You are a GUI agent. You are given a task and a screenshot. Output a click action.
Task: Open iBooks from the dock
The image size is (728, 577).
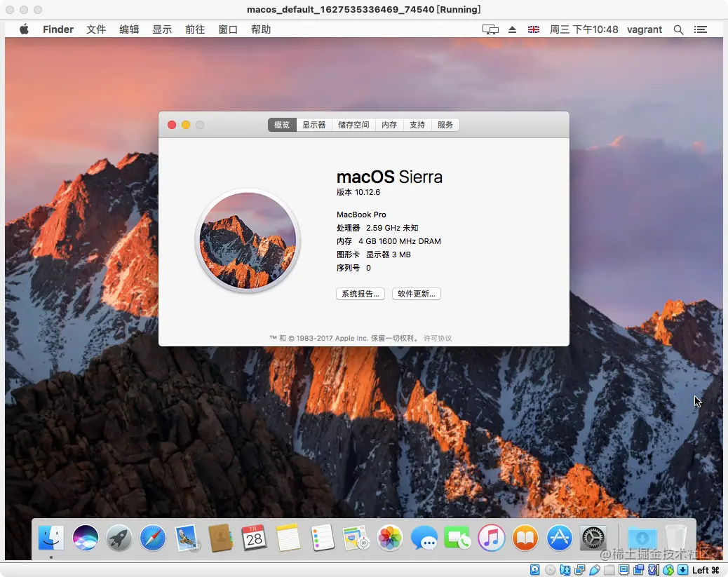(525, 538)
